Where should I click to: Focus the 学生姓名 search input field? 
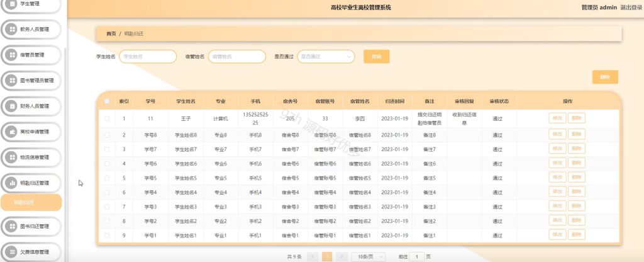(148, 57)
